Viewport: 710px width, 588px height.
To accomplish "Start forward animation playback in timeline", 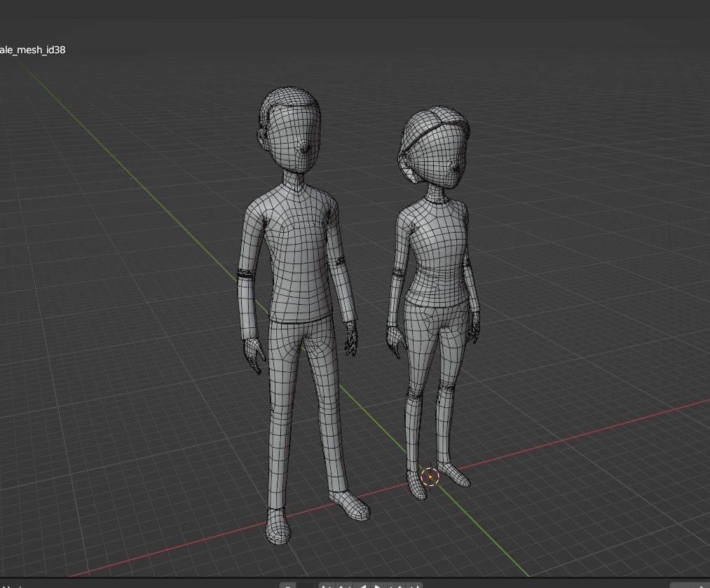I will [379, 585].
